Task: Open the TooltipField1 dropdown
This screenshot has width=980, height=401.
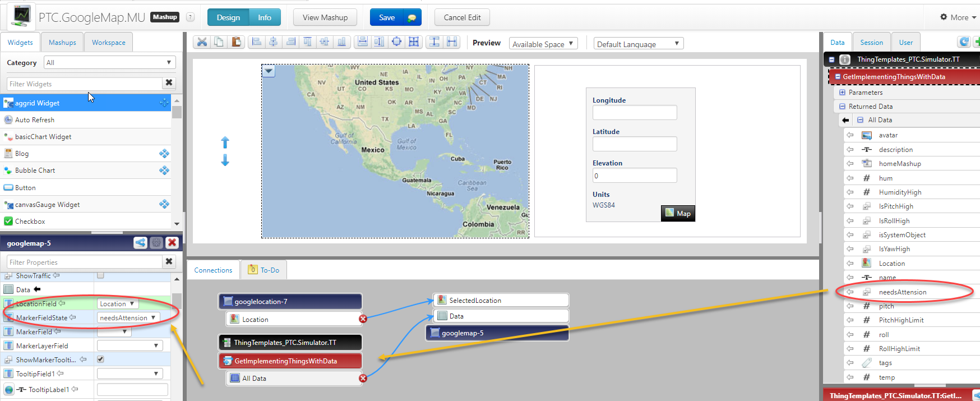Action: pos(130,374)
